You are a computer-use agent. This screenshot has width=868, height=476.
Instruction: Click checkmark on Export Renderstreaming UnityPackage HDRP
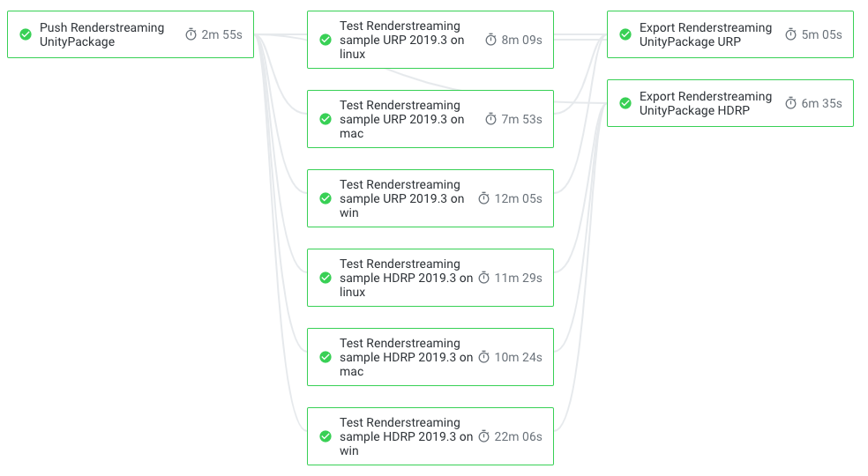tap(625, 103)
